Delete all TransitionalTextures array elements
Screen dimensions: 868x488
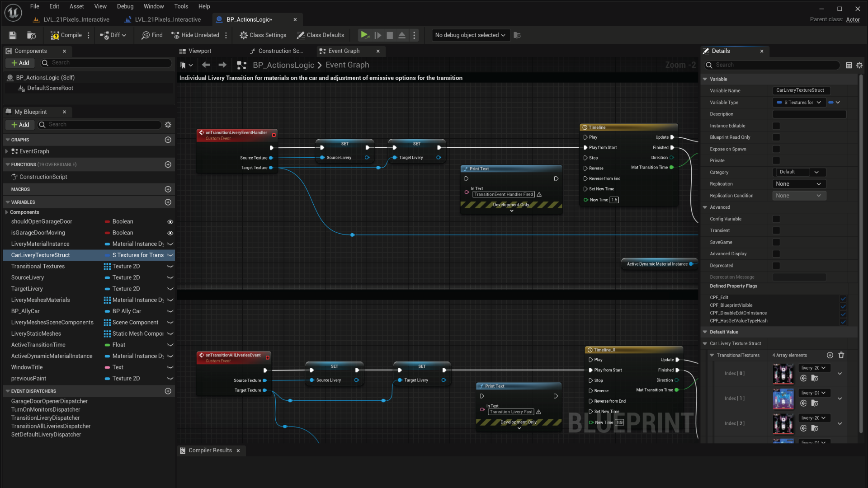[841, 355]
